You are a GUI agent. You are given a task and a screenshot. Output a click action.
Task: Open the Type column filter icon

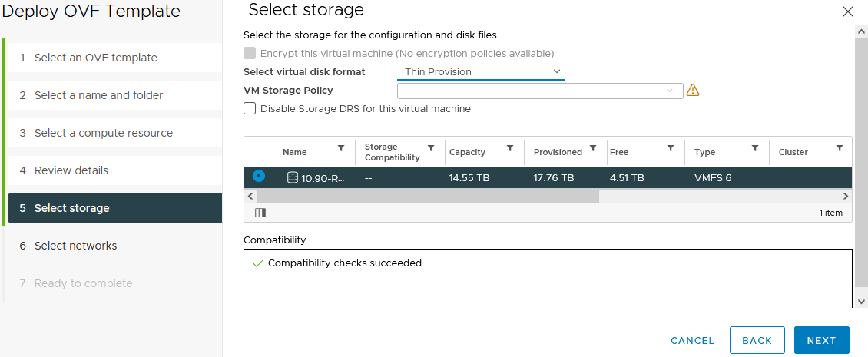pos(755,148)
